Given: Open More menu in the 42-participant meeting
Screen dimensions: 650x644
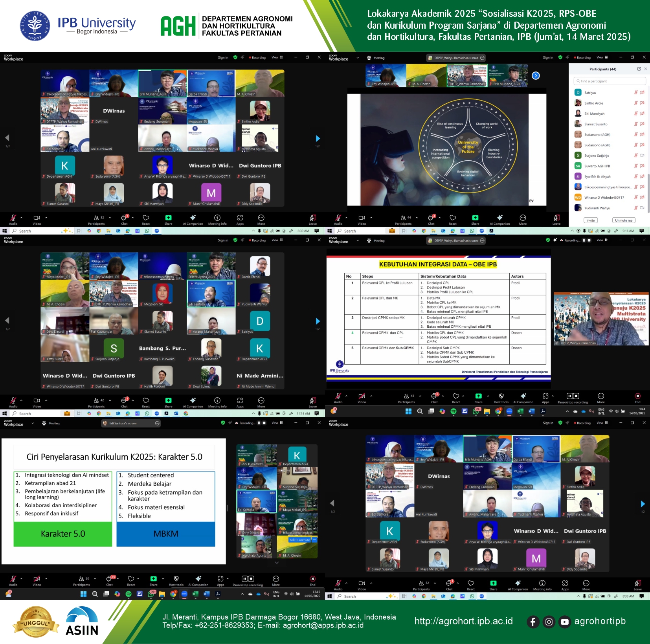Looking at the screenshot, I should click(261, 401).
